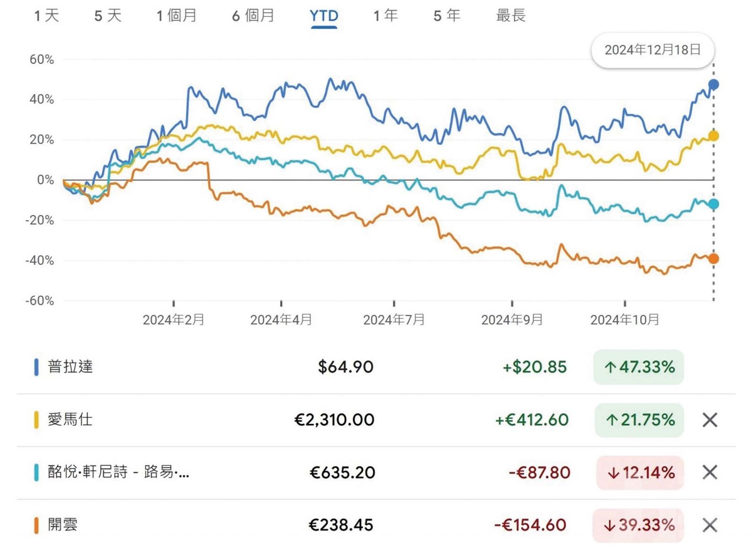Click the 0% y-axis label
This screenshot has width=756, height=550.
click(x=45, y=180)
